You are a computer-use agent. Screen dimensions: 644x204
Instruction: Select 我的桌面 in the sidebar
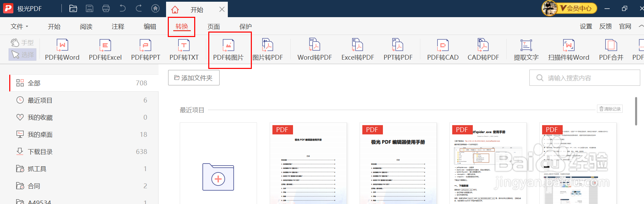pyautogui.click(x=84, y=134)
